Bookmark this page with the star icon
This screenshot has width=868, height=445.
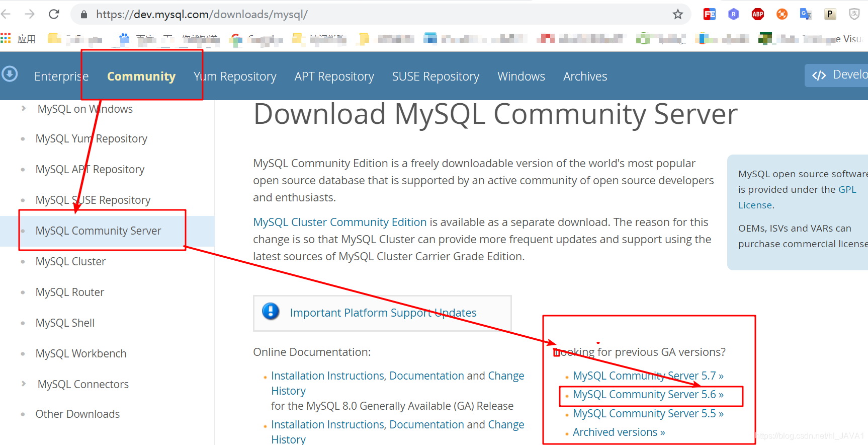678,14
